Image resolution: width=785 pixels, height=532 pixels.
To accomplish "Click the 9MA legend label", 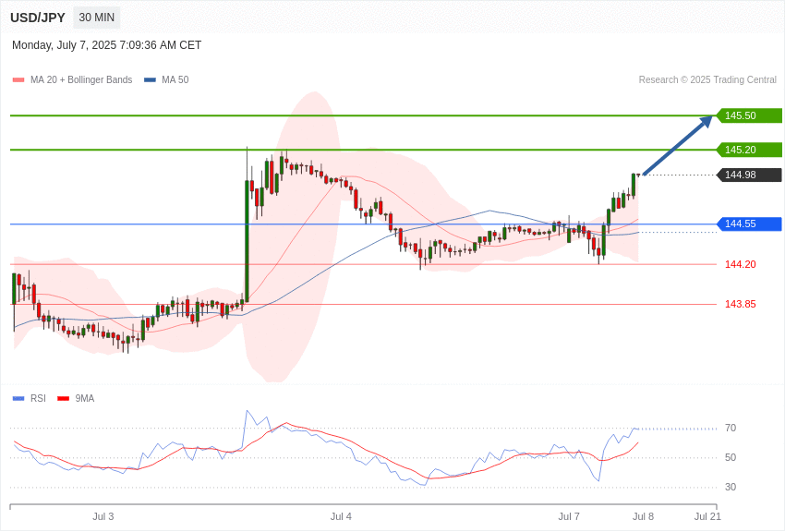I will 85,398.
